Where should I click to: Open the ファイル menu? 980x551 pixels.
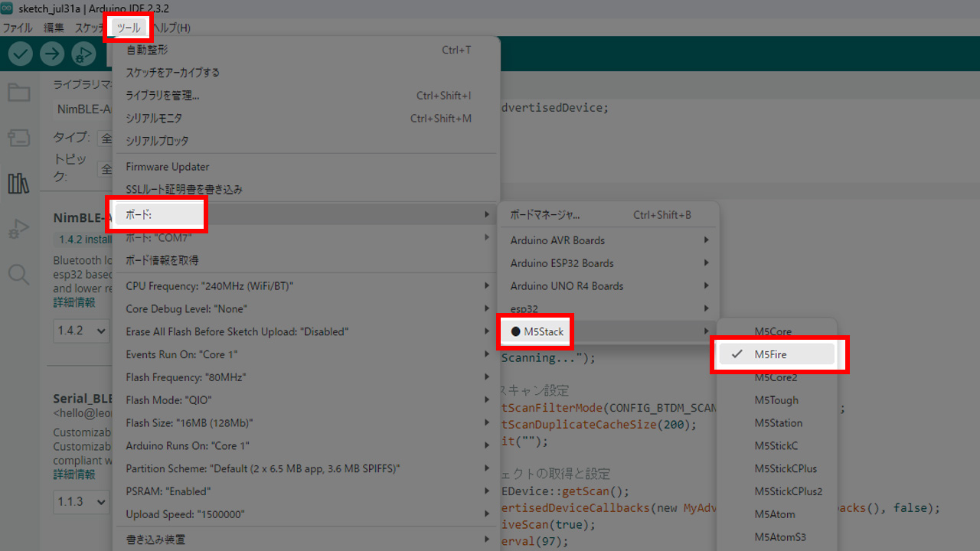point(18,28)
